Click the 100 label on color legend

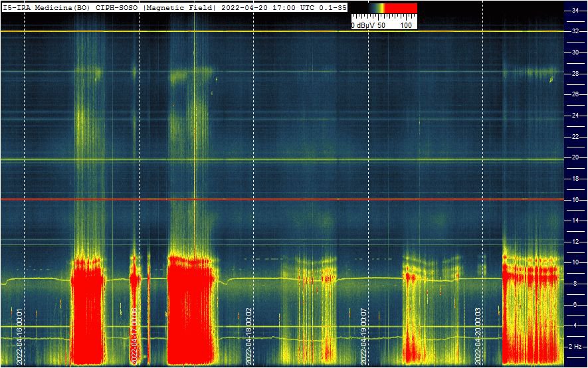[x=406, y=25]
